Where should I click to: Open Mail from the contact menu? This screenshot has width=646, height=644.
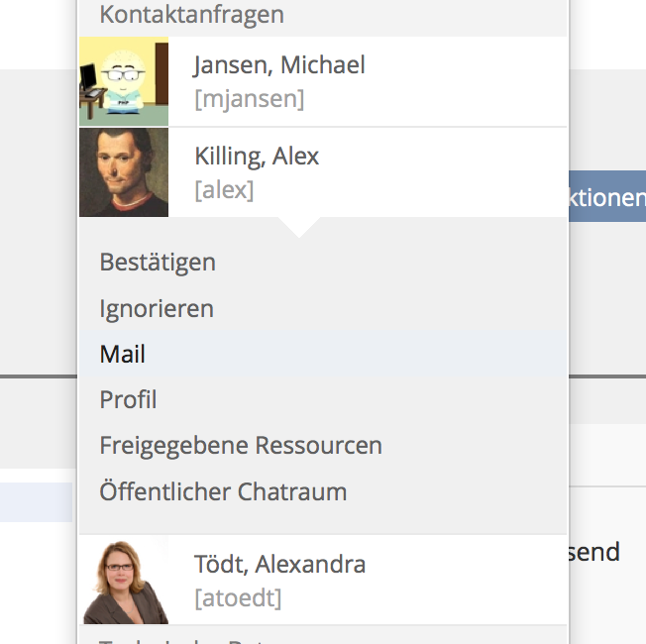click(x=123, y=354)
